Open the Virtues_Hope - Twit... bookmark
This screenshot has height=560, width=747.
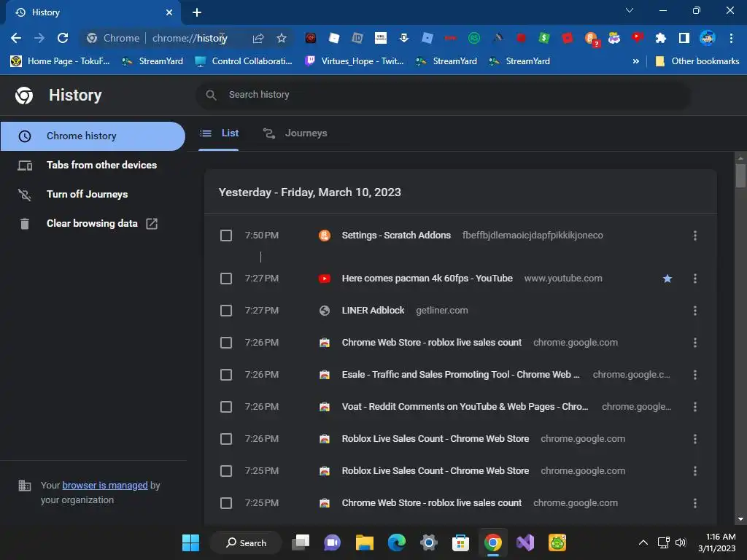pos(355,61)
